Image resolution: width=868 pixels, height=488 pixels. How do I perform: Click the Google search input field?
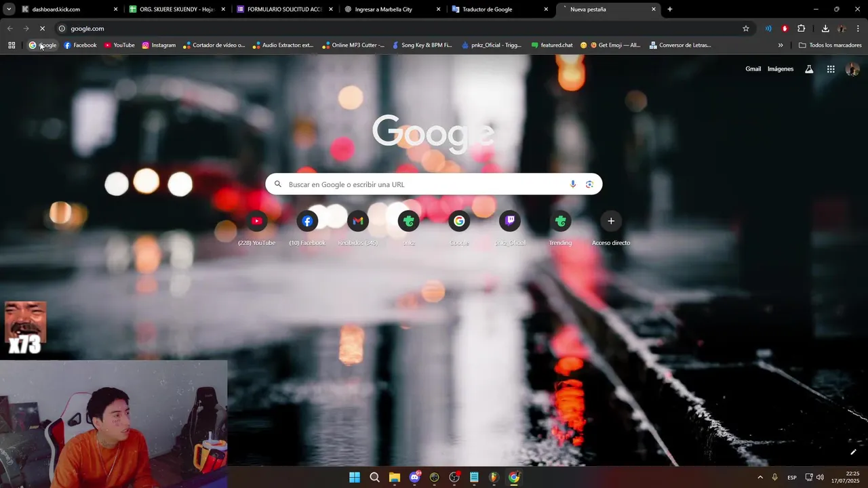434,184
